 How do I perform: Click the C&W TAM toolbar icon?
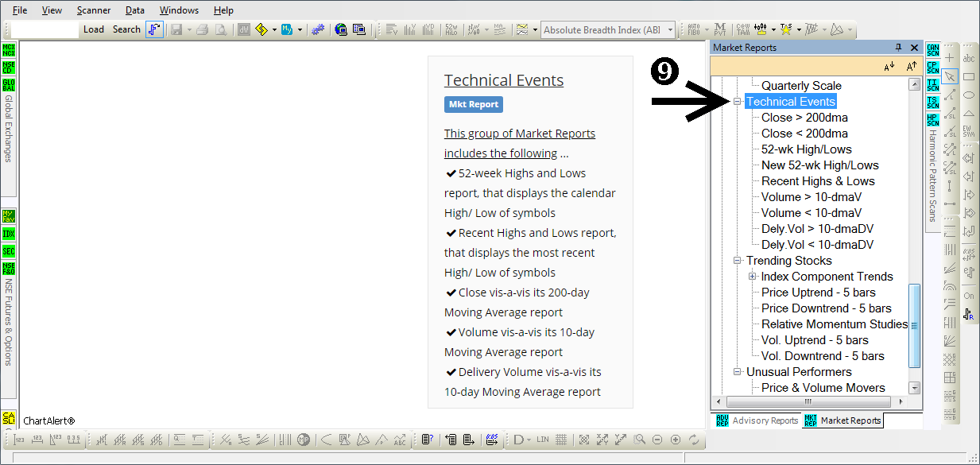[743, 29]
